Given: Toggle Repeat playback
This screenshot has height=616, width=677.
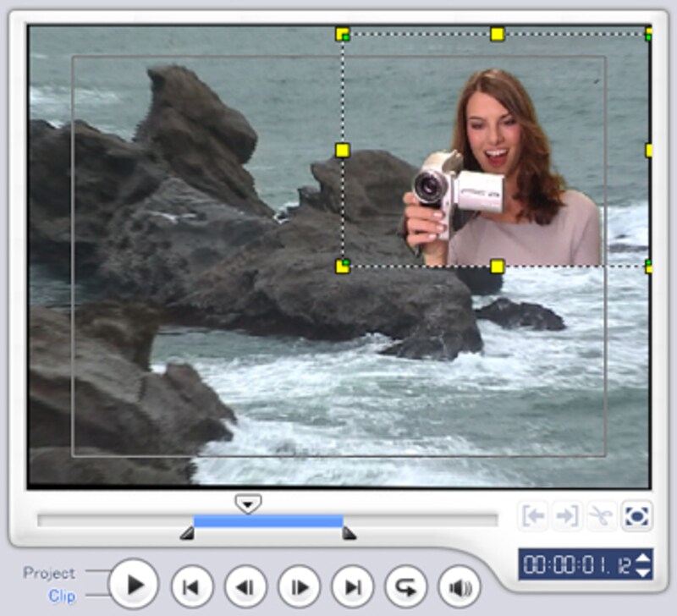Looking at the screenshot, I should click(406, 586).
